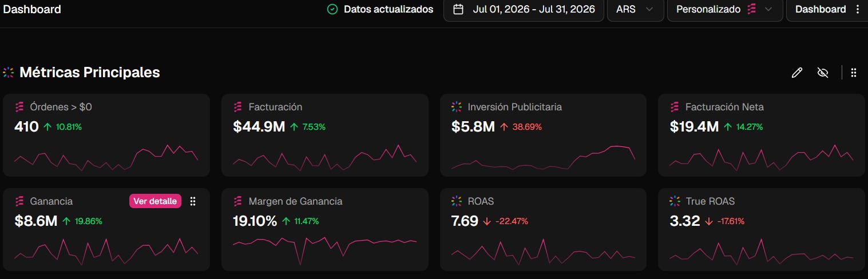The height and width of the screenshot is (279, 868).
Task: Click the Dashboard button in top right
Action: click(821, 9)
